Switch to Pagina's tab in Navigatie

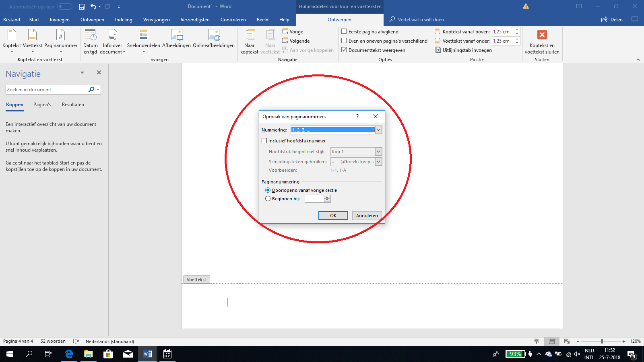point(42,105)
